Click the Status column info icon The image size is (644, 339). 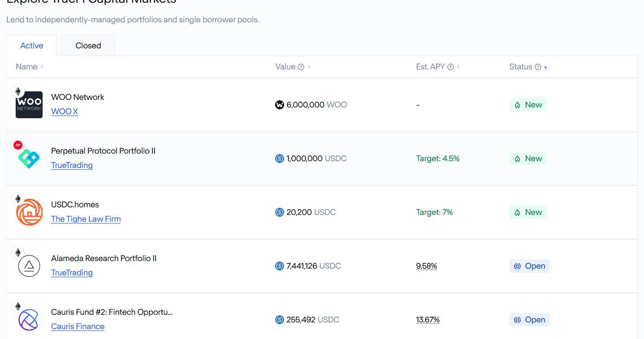pos(538,67)
